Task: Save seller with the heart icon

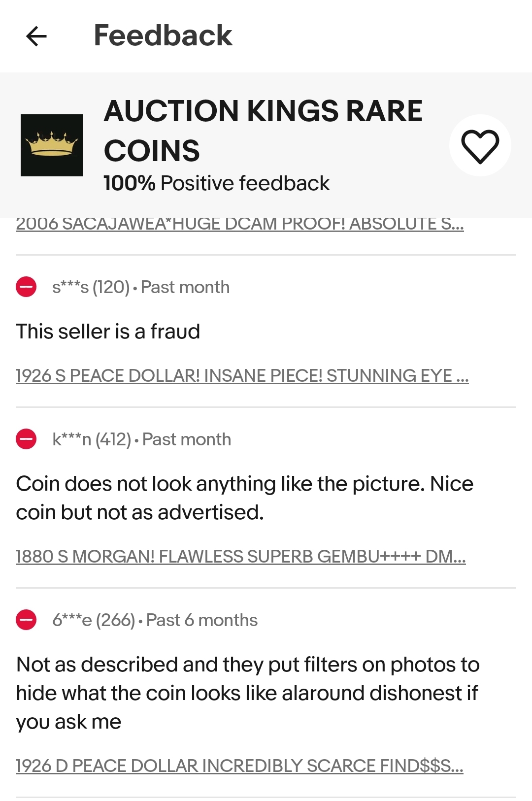Action: point(480,146)
